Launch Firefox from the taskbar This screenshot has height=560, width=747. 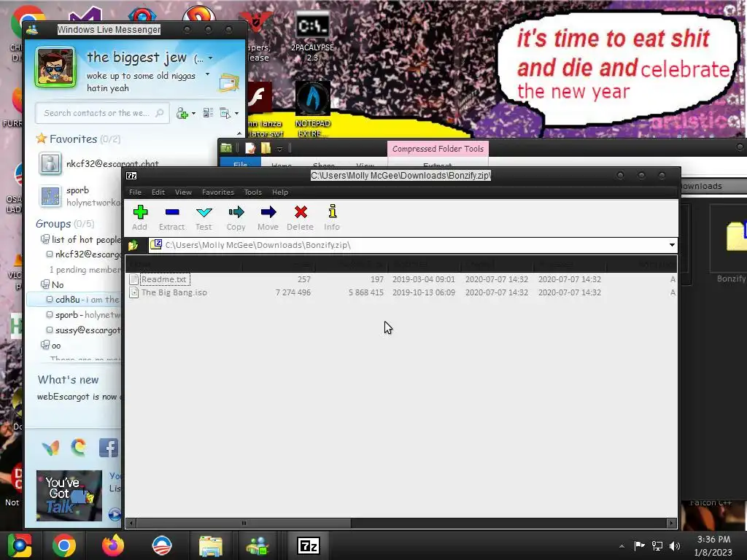click(x=113, y=545)
